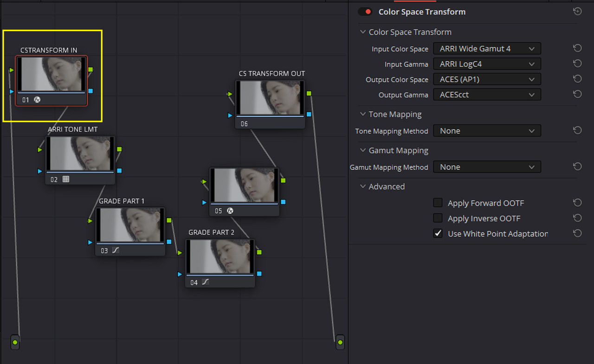The width and height of the screenshot is (594, 364).
Task: Reset the Tone Mapping Method parameter
Action: [577, 130]
